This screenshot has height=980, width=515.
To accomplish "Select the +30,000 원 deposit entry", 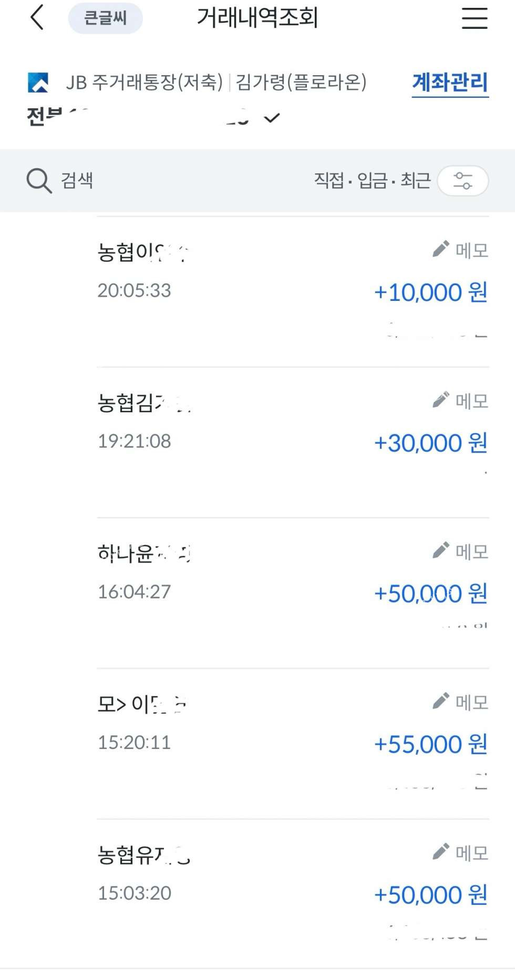I will [x=430, y=443].
